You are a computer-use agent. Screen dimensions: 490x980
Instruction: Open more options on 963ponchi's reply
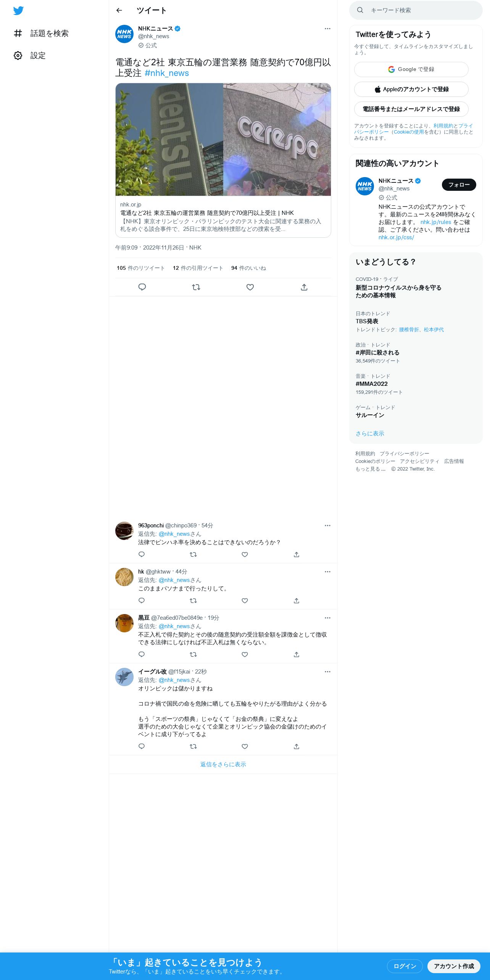point(327,525)
